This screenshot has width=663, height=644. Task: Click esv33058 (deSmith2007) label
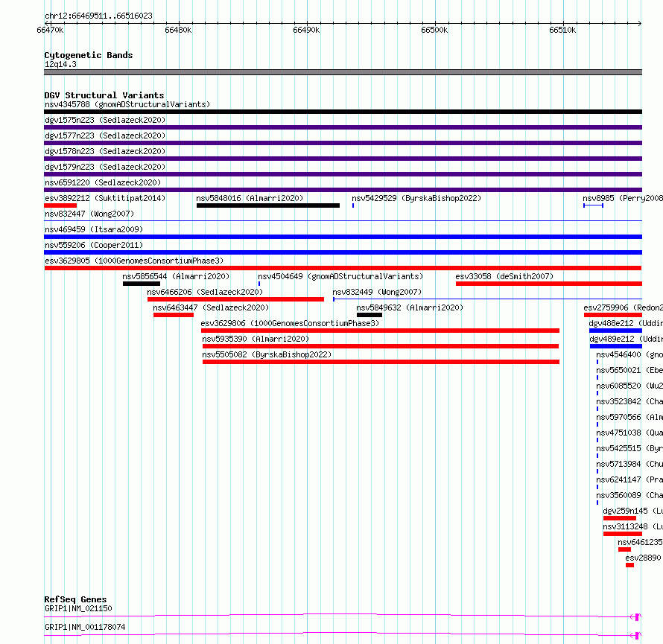tap(504, 276)
